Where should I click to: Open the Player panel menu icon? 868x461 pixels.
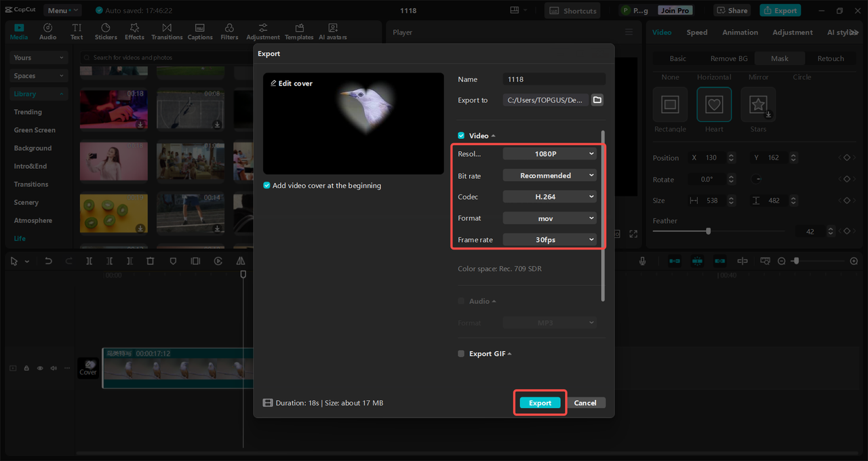click(x=629, y=32)
